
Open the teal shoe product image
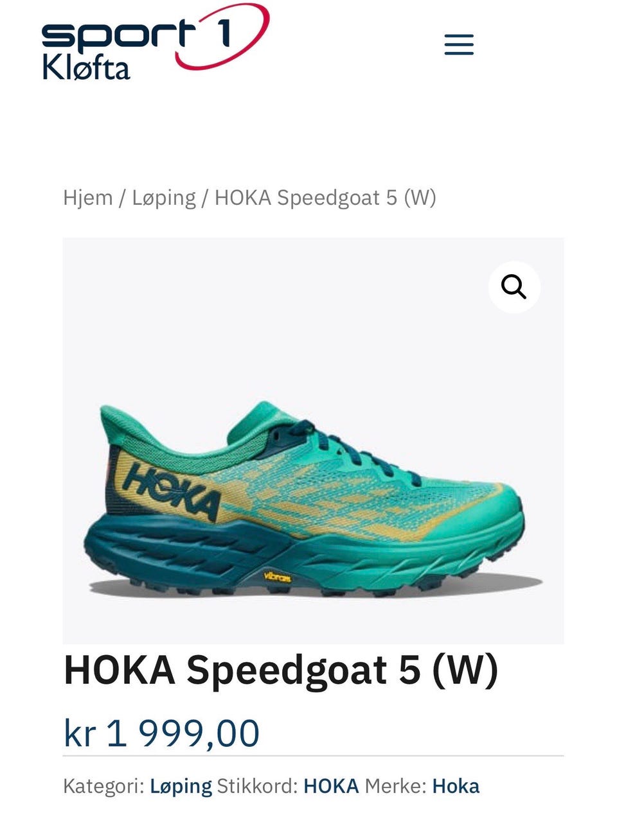pos(313,441)
